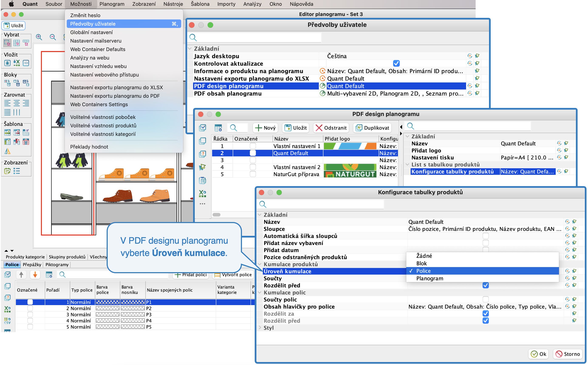Click horizontal scrollbar in PDF design table

coord(216,215)
